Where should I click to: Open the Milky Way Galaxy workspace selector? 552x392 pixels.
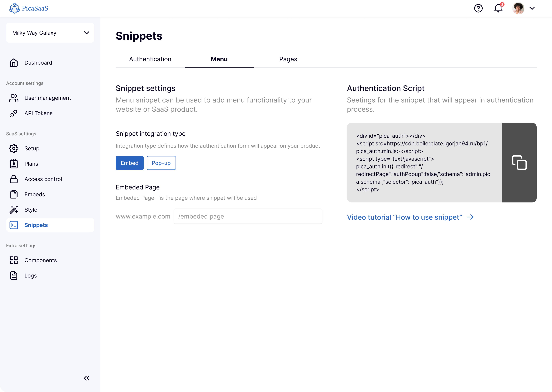(x=50, y=33)
